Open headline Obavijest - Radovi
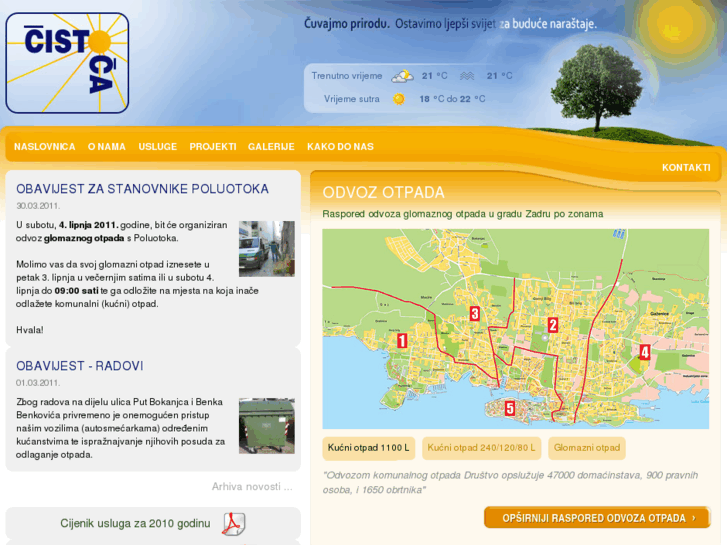The height and width of the screenshot is (545, 727). pos(80,366)
